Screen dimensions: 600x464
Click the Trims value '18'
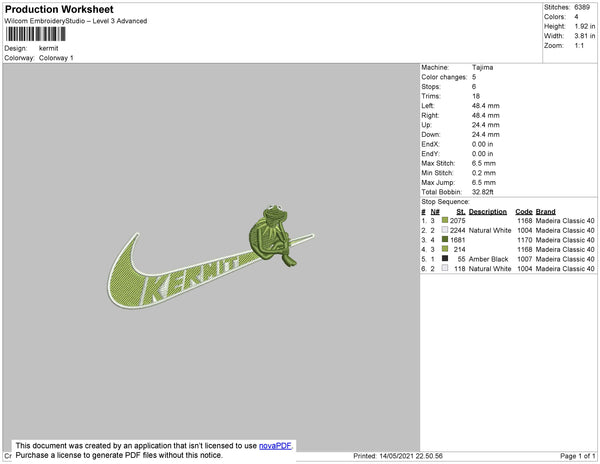pyautogui.click(x=476, y=96)
